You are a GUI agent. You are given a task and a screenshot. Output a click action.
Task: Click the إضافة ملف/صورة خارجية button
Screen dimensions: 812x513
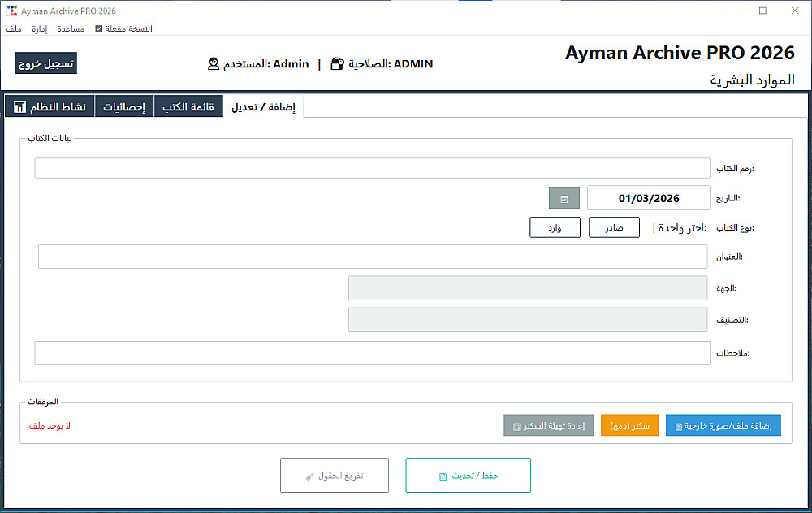click(x=723, y=425)
